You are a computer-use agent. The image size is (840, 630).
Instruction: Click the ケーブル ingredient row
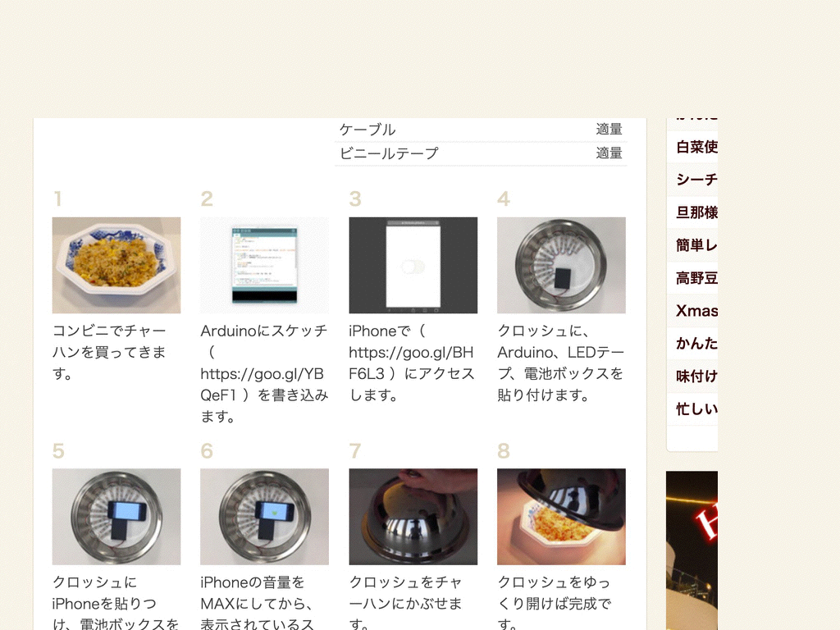pos(481,130)
